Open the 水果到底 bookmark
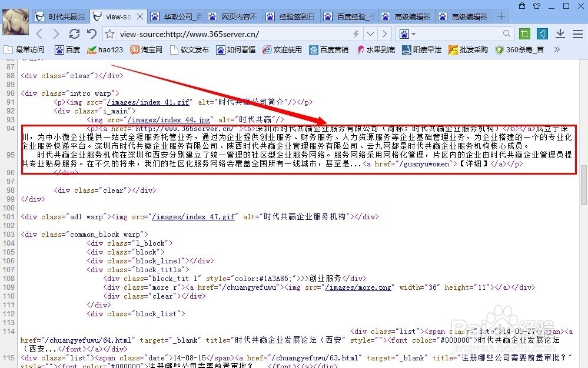Screen dimensions: 588x368 point(376,49)
